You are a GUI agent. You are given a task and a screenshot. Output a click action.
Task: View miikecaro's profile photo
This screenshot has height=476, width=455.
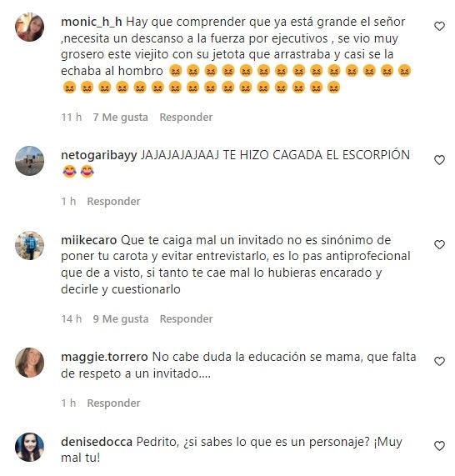point(29,245)
